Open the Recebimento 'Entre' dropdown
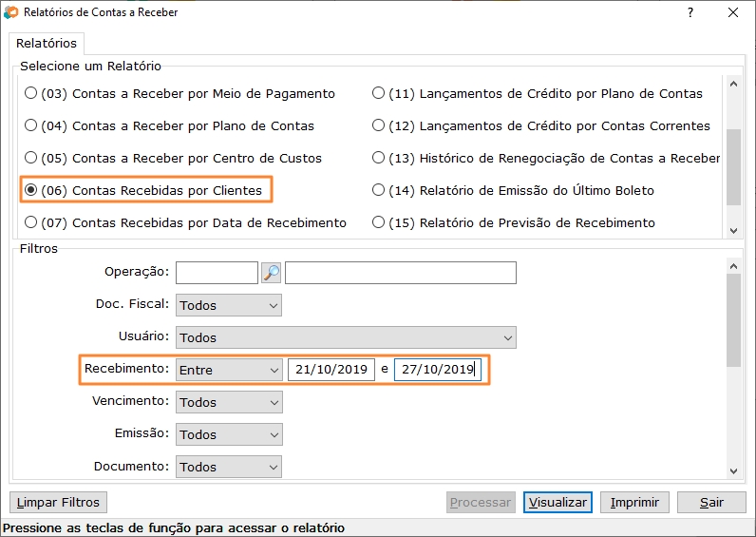The width and height of the screenshot is (756, 537). click(229, 370)
